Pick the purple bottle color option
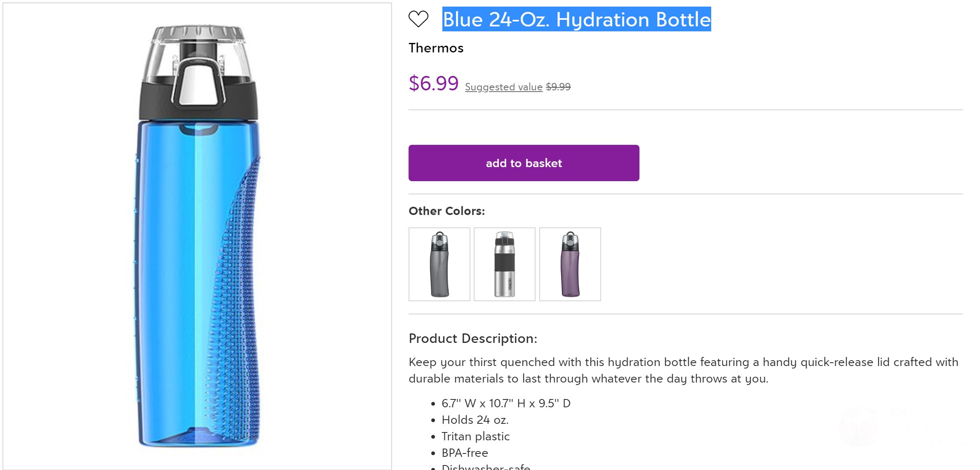The width and height of the screenshot is (980, 470). [570, 264]
